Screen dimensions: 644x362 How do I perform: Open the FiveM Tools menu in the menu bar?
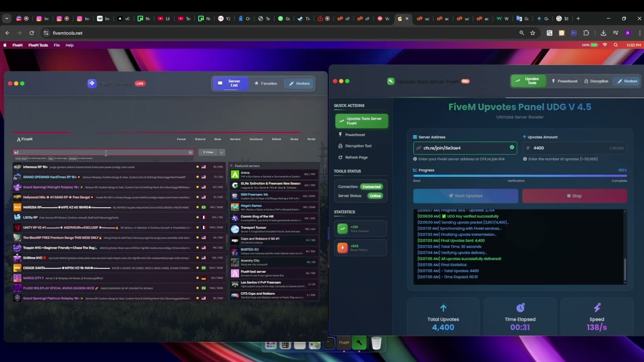pos(38,45)
